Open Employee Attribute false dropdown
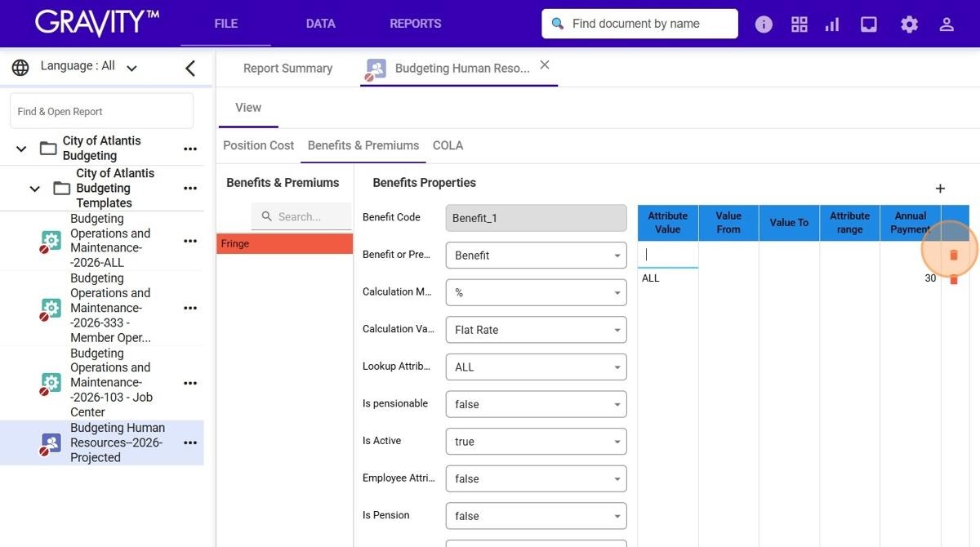 click(536, 479)
